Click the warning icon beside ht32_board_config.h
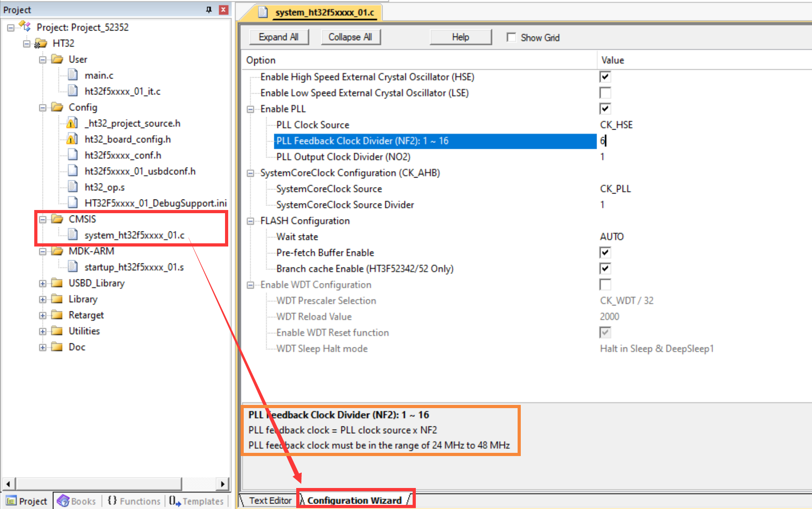Viewport: 812px width, 509px height. point(72,139)
